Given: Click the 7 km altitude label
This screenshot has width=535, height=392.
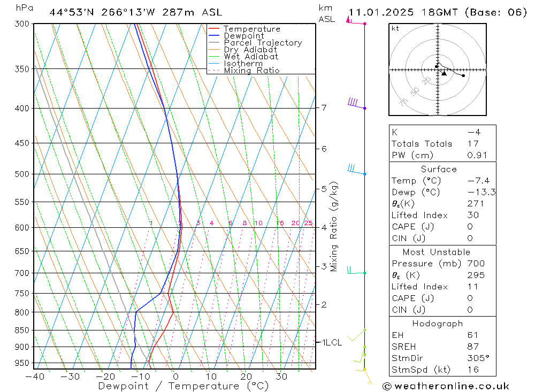Looking at the screenshot, I should coord(324,108).
